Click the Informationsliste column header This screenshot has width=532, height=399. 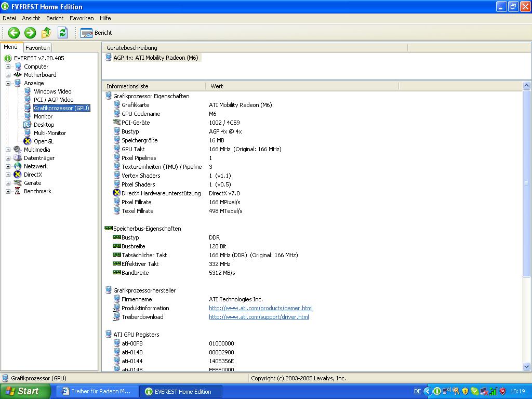(154, 86)
